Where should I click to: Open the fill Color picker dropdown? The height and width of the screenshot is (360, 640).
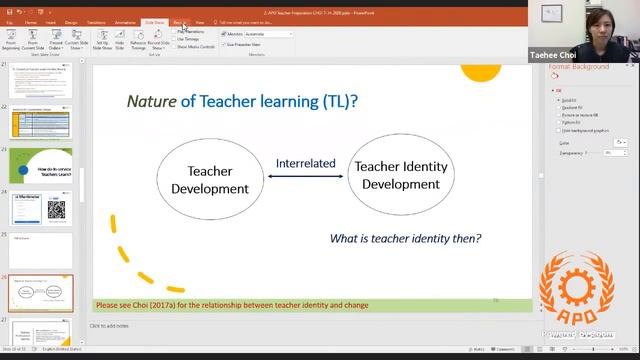pyautogui.click(x=621, y=142)
